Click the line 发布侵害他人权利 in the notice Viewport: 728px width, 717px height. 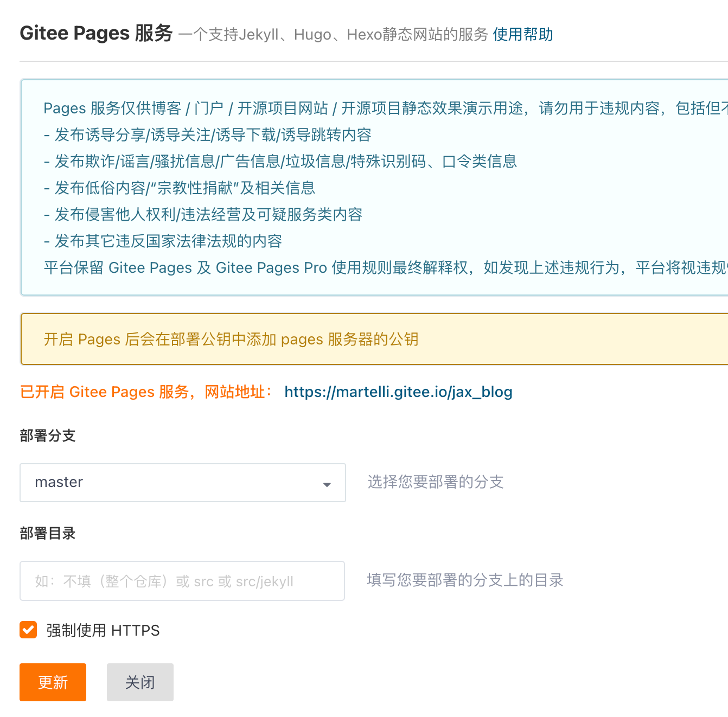point(203,214)
